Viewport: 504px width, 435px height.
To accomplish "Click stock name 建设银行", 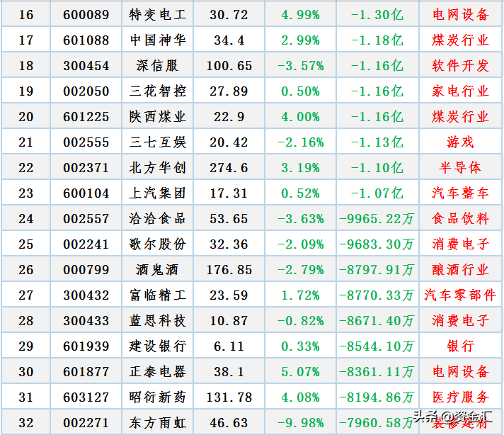I will [x=157, y=346].
